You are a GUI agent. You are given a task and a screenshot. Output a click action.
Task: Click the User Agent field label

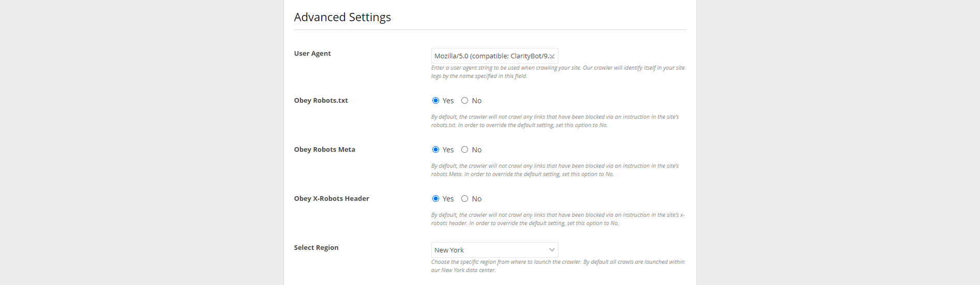coord(312,53)
